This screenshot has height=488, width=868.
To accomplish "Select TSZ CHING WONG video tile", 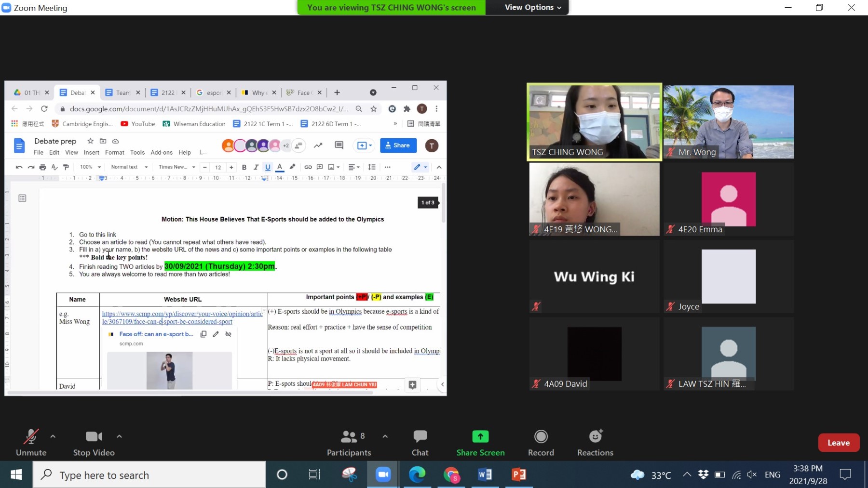I will [594, 121].
